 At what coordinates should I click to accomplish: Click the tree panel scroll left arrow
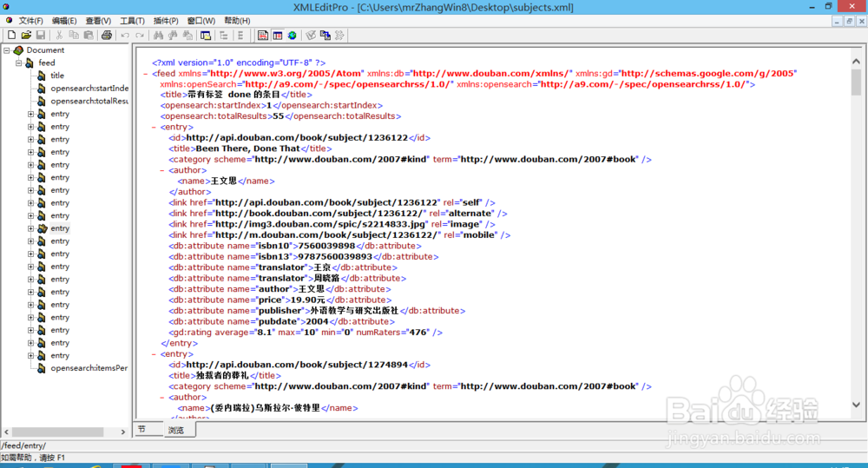point(7,432)
